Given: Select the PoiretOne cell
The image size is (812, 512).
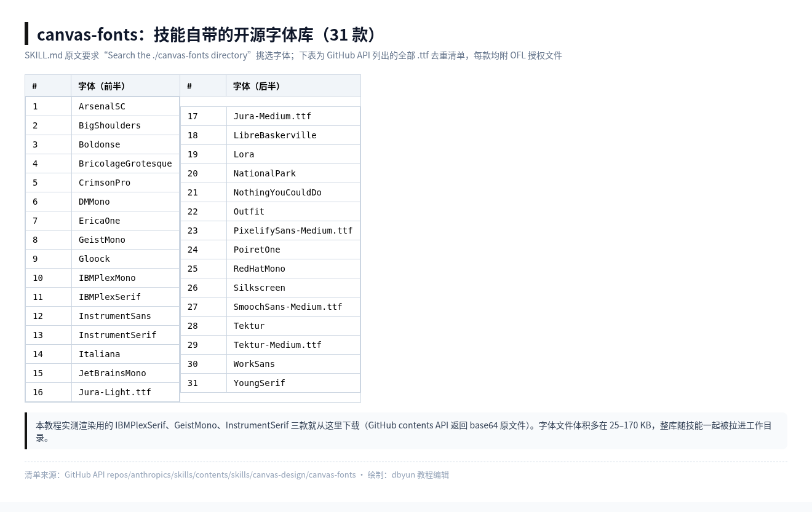Looking at the screenshot, I should (293, 250).
